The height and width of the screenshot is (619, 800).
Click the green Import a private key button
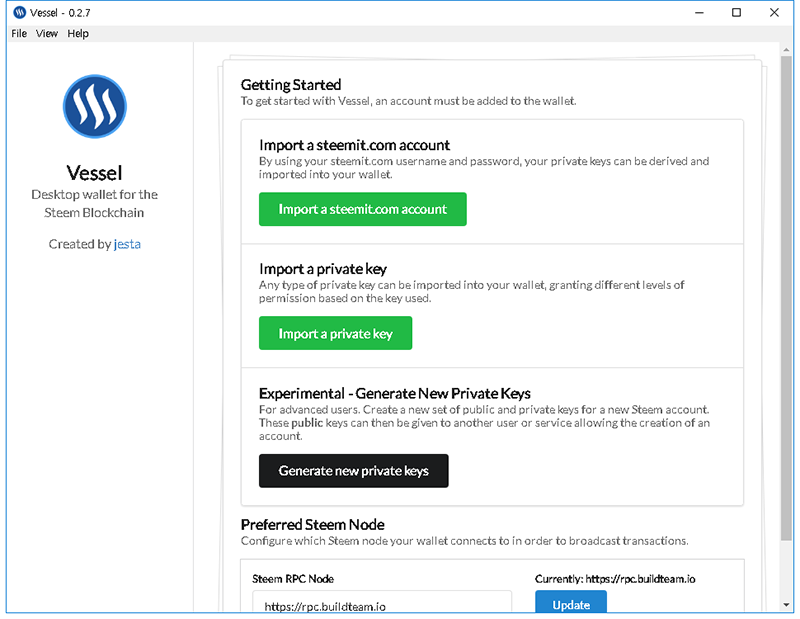pos(335,333)
